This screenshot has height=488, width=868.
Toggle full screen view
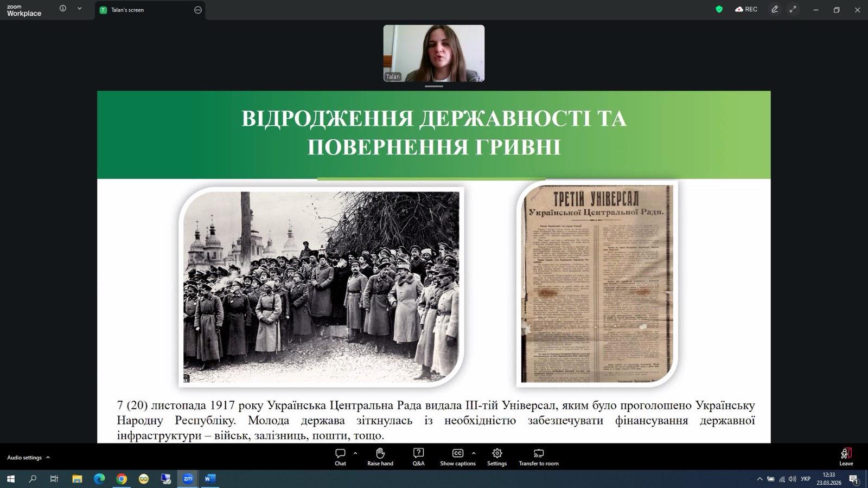(x=793, y=9)
